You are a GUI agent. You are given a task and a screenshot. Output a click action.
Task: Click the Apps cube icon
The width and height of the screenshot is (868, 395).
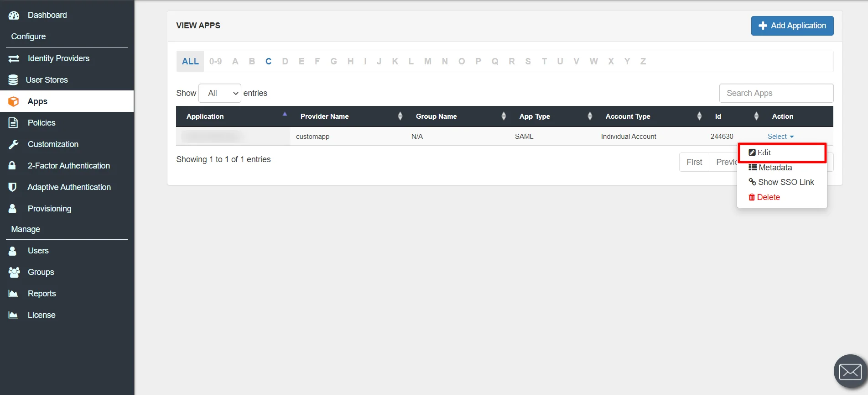(14, 101)
